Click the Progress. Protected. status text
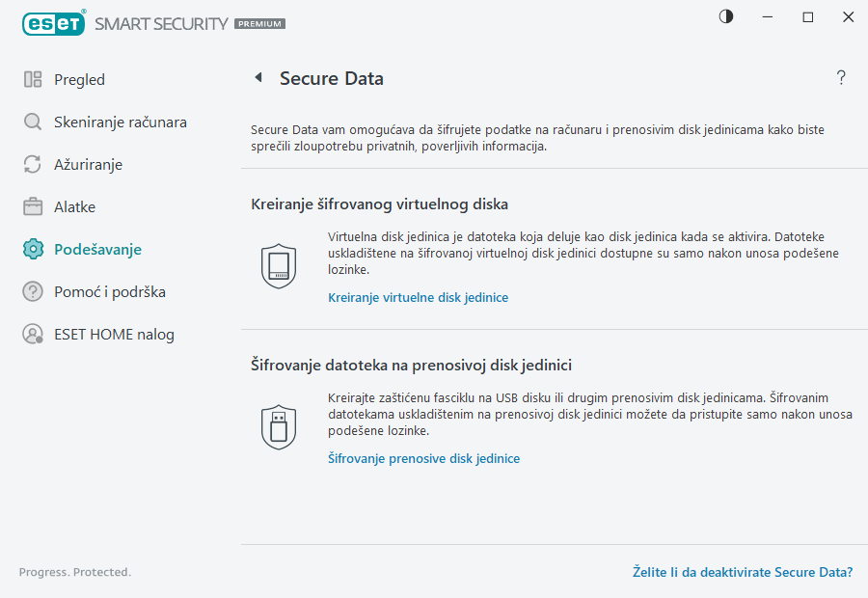The image size is (868, 598). click(74, 572)
